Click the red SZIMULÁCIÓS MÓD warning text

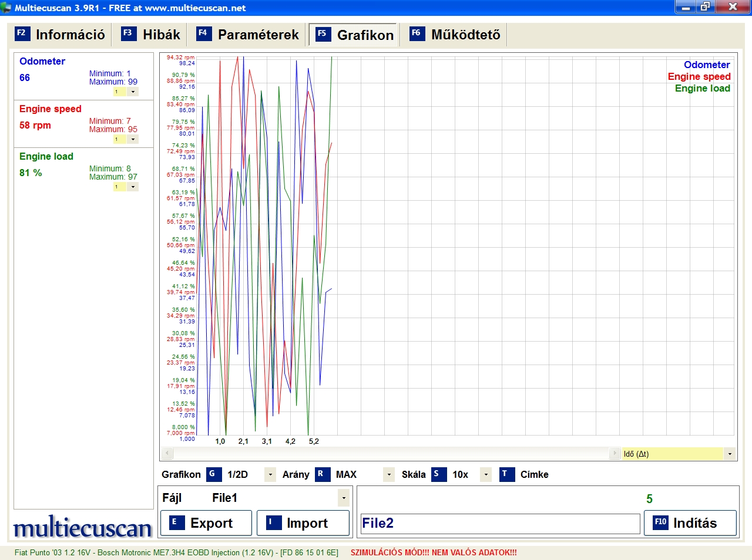pos(434,552)
